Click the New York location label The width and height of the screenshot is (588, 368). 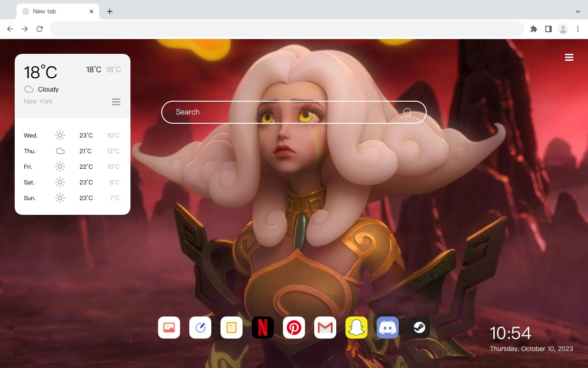(x=38, y=101)
